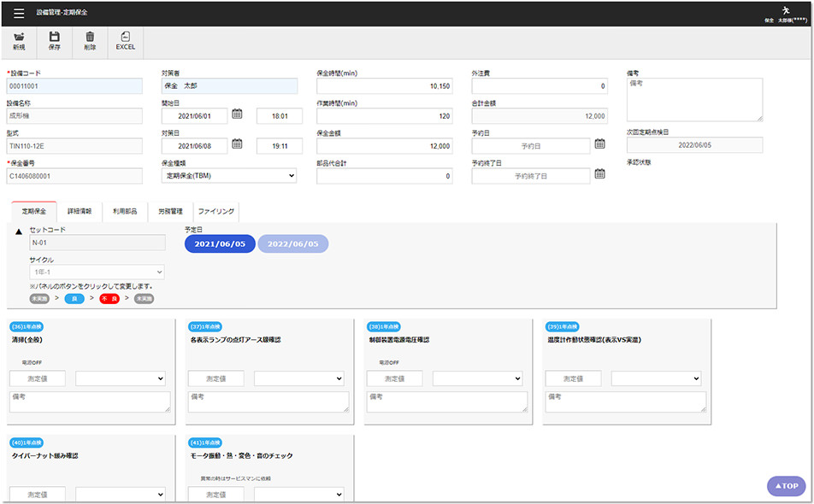Click the 削除 trash icon

point(90,37)
